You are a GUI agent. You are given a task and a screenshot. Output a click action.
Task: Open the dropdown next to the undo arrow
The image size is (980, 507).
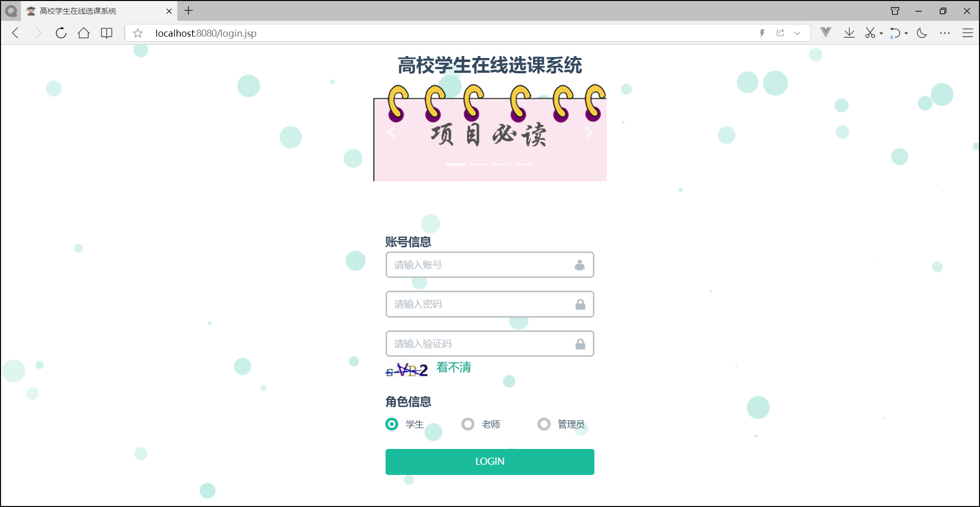(905, 33)
